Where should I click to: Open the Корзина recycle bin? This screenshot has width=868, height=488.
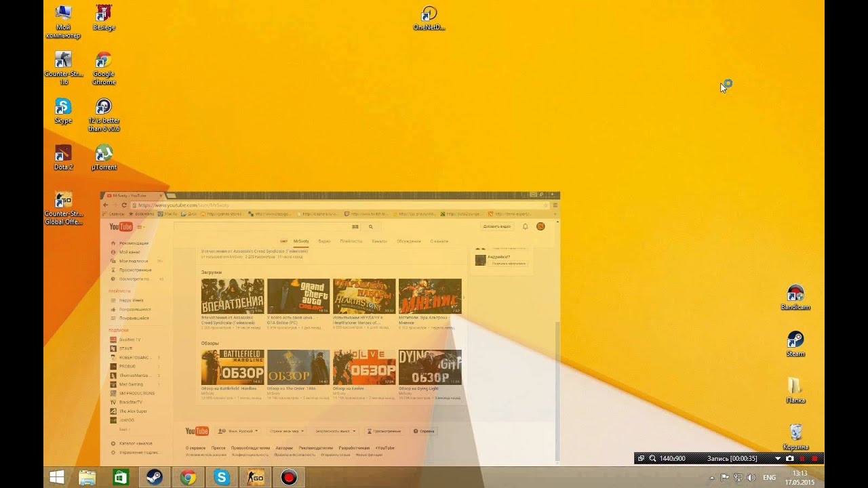tap(795, 437)
